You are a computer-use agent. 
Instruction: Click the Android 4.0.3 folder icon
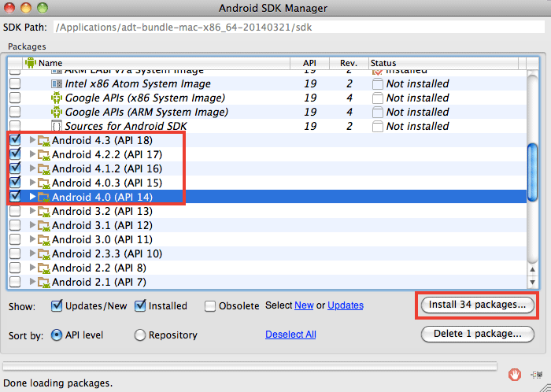pos(44,183)
